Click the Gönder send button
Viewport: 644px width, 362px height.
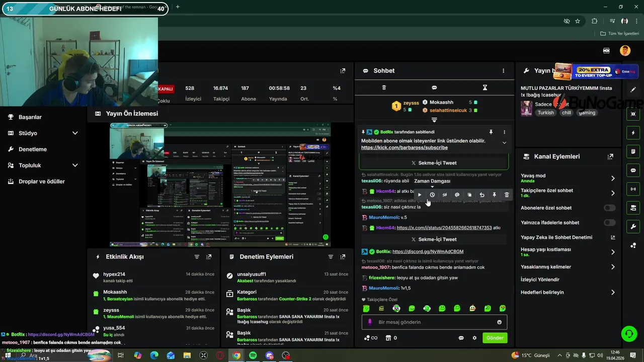(x=495, y=338)
